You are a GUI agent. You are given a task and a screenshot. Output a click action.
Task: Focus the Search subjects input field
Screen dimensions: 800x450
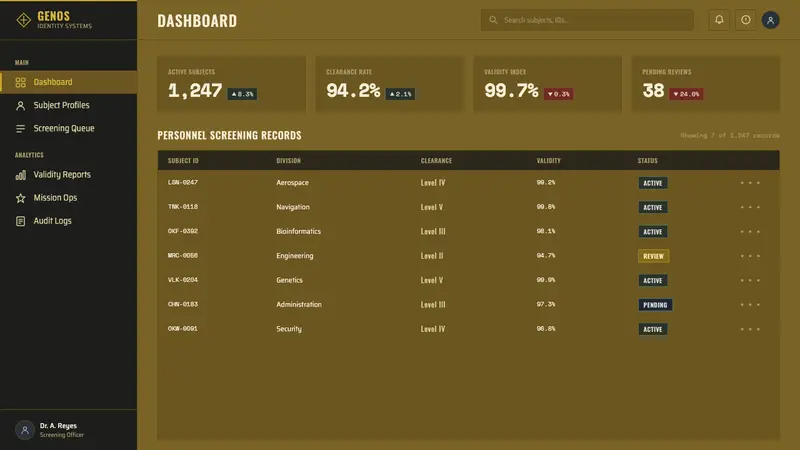pos(587,20)
